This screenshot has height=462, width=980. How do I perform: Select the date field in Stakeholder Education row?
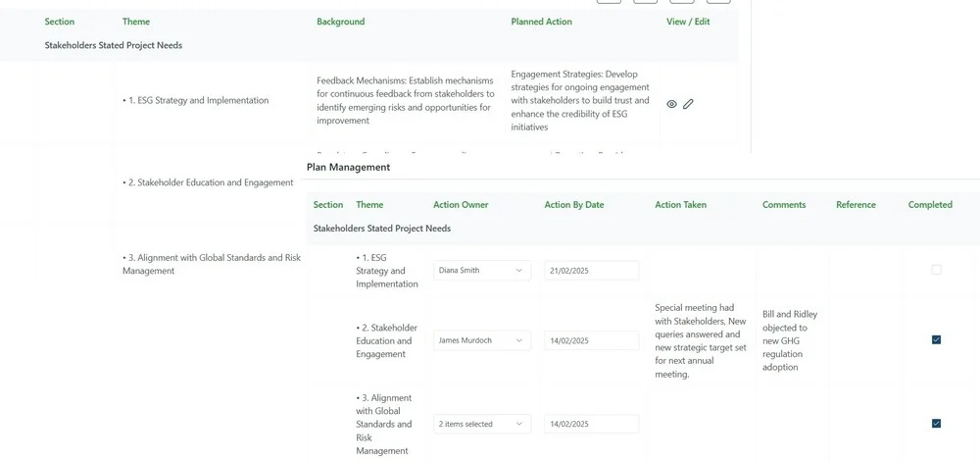point(591,340)
